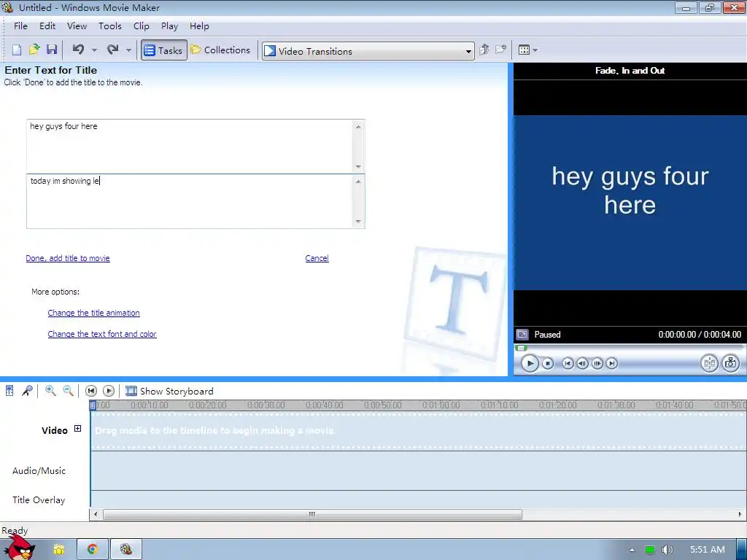Click in the 'hey guys four here' text box
This screenshot has height=560, width=747.
click(190, 146)
